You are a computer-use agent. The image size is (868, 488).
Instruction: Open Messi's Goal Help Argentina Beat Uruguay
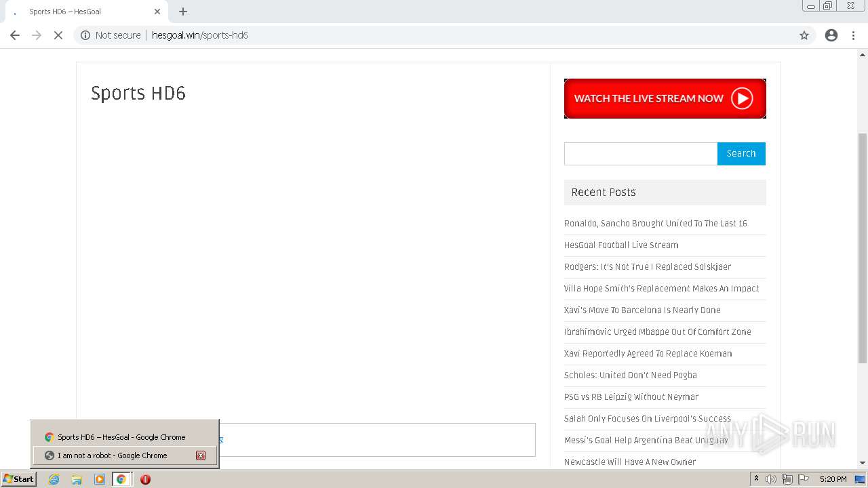[x=646, y=440]
